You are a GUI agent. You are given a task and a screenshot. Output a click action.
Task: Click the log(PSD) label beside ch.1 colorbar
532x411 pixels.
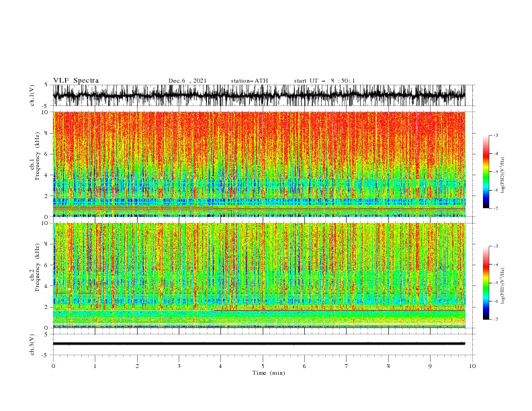tap(502, 175)
